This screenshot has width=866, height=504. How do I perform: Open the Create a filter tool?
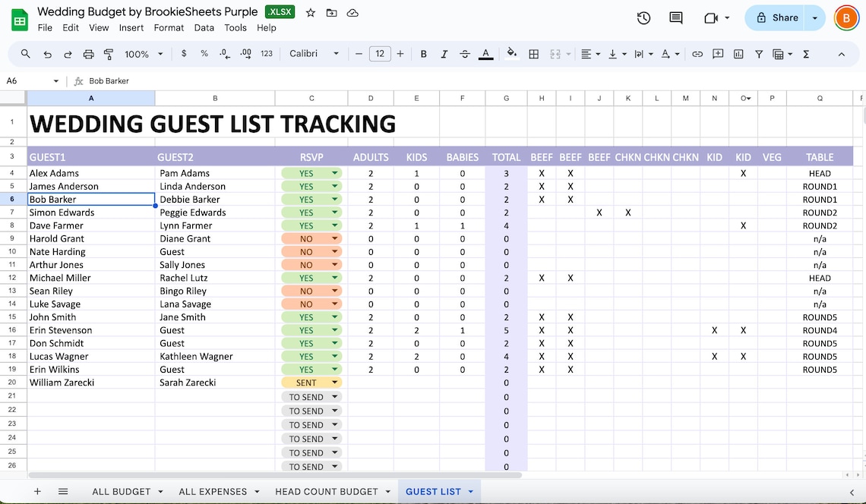759,54
